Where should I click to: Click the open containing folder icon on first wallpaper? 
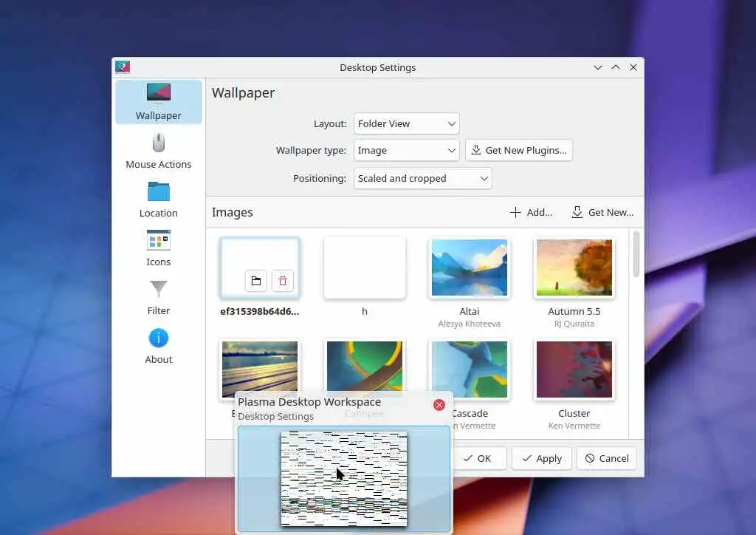click(x=256, y=281)
